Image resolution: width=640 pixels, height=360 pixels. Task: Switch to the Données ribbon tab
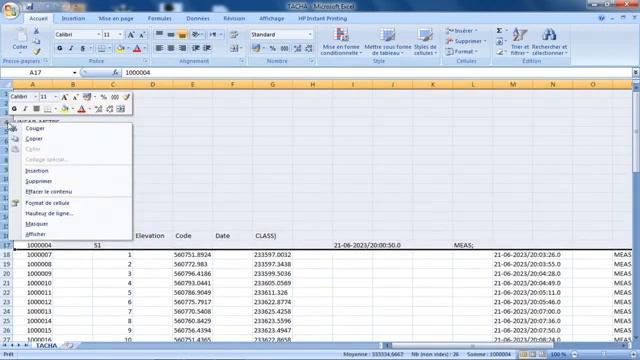point(198,18)
